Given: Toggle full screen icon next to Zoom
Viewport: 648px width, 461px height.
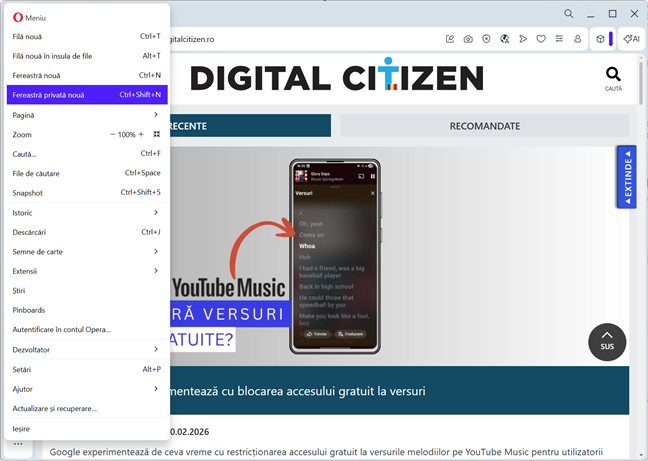Looking at the screenshot, I should click(156, 134).
